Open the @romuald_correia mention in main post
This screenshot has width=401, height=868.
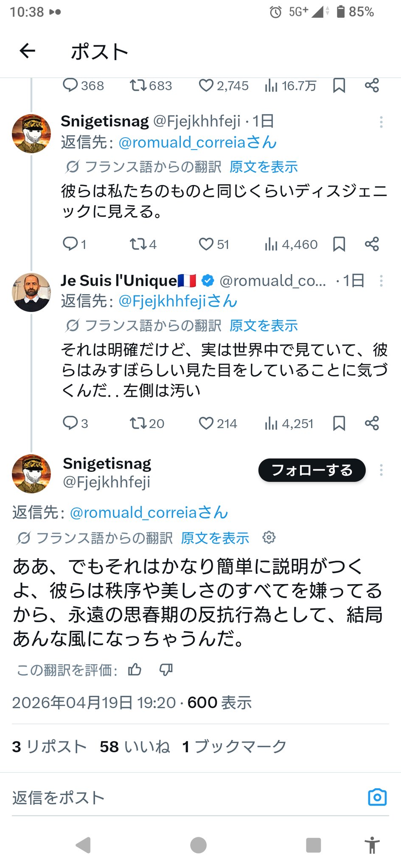149,512
